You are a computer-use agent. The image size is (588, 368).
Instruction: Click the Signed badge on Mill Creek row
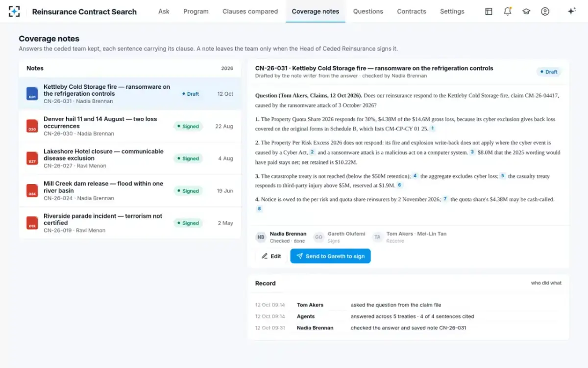[188, 191]
